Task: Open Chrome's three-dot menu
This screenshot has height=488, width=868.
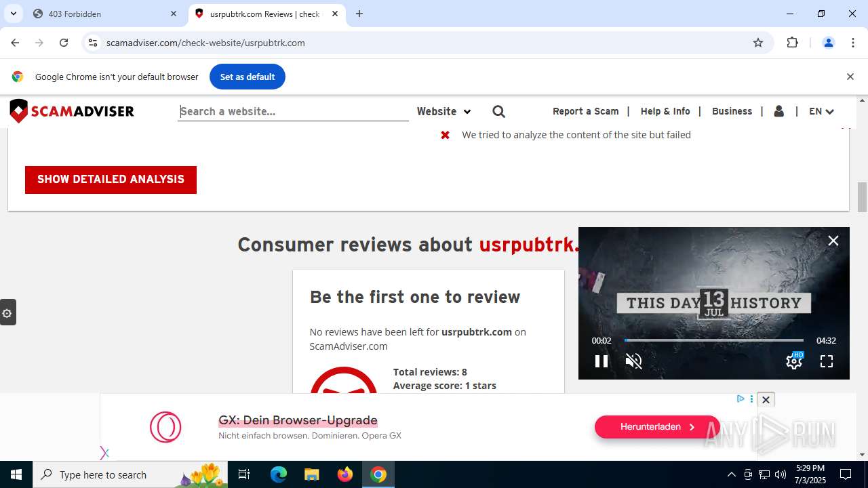Action: (853, 43)
